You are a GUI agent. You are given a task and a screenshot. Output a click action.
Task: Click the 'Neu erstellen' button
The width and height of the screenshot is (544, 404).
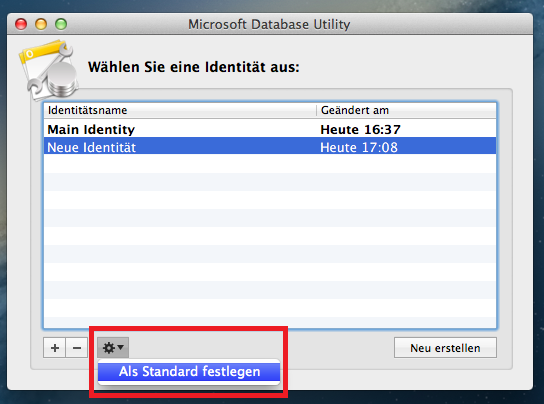coord(445,347)
